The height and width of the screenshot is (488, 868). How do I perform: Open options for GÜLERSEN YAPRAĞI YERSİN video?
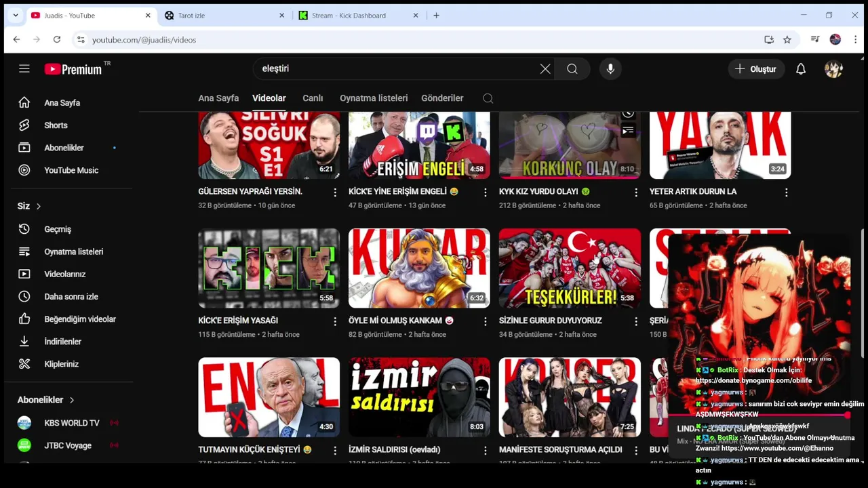tap(335, 192)
